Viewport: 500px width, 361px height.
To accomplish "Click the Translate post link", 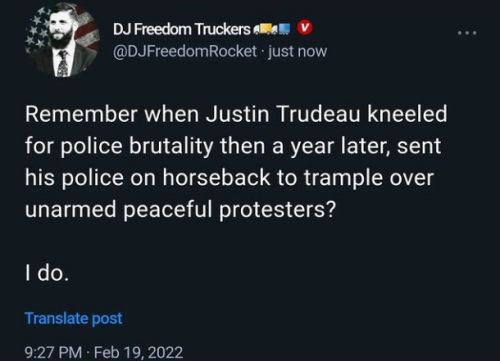I will click(74, 318).
